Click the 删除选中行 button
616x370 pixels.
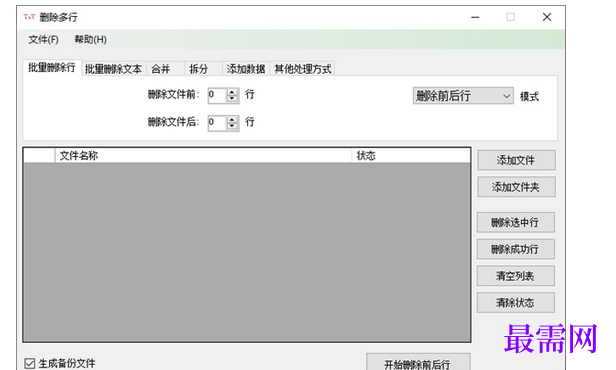(x=515, y=223)
